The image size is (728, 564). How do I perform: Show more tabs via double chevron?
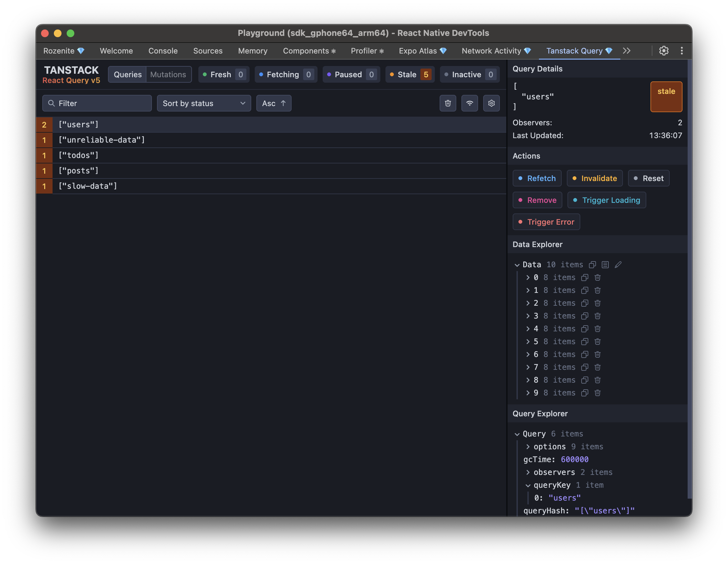click(x=626, y=51)
